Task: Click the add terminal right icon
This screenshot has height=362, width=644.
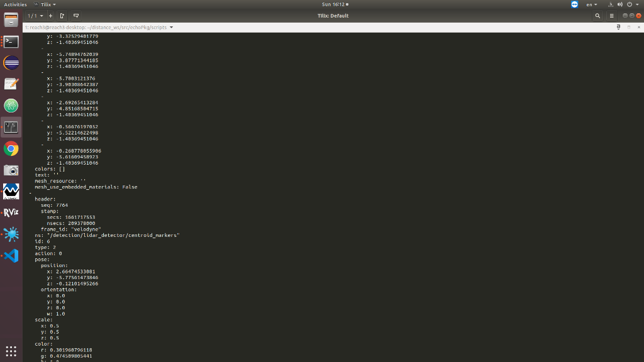Action: [62, 16]
